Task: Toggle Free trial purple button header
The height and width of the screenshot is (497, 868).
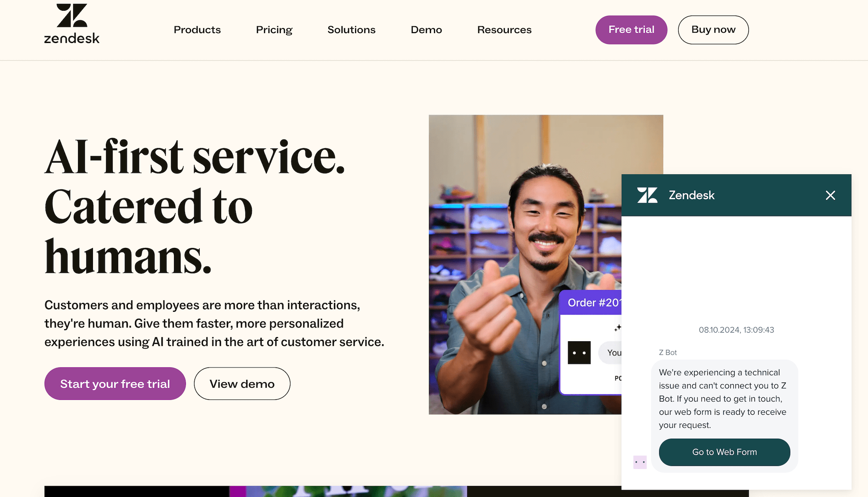Action: [x=631, y=29]
